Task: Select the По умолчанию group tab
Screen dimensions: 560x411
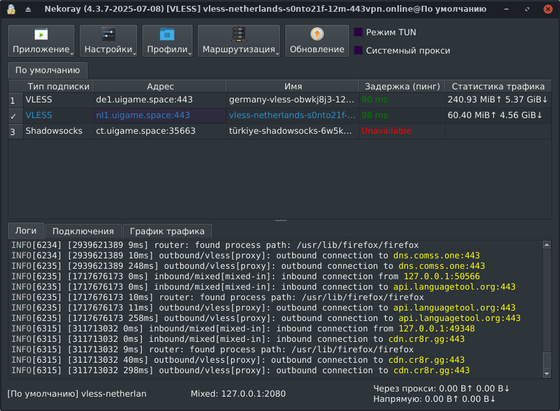Action: (48, 70)
